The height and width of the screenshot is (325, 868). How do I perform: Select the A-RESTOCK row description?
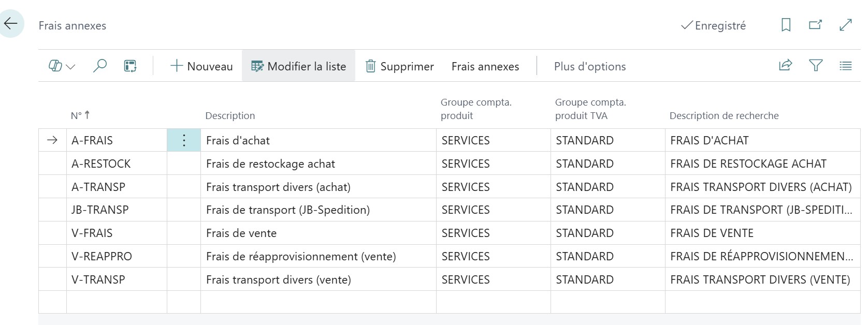[269, 163]
